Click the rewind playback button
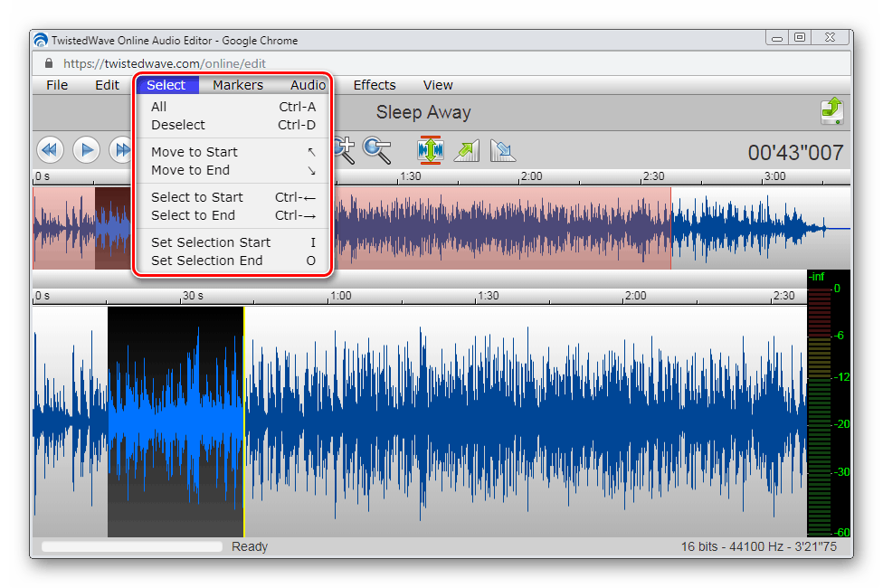Screen dimensions: 883x588 tap(50, 149)
